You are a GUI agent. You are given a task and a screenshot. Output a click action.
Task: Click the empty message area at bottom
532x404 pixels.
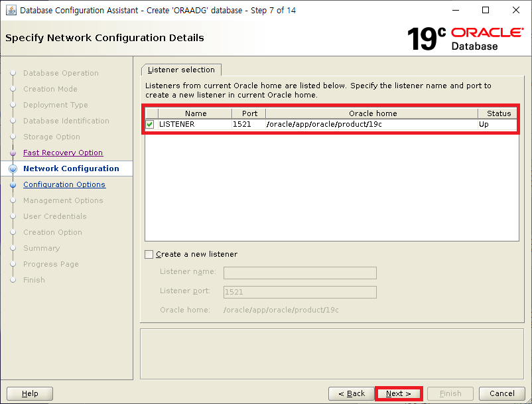pyautogui.click(x=332, y=354)
